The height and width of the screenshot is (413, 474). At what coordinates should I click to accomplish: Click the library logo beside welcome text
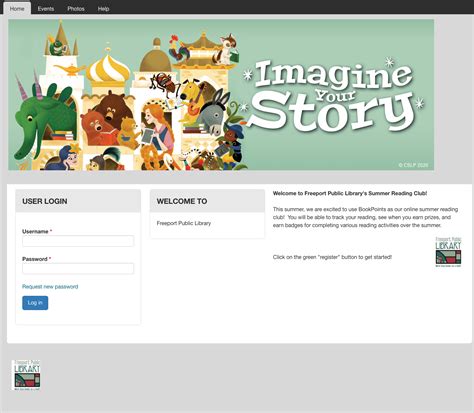coord(448,252)
